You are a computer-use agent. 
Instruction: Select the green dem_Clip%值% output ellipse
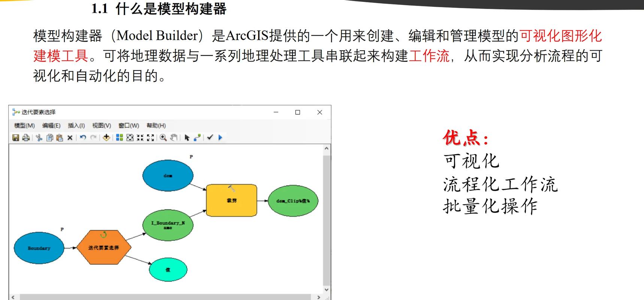[293, 201]
